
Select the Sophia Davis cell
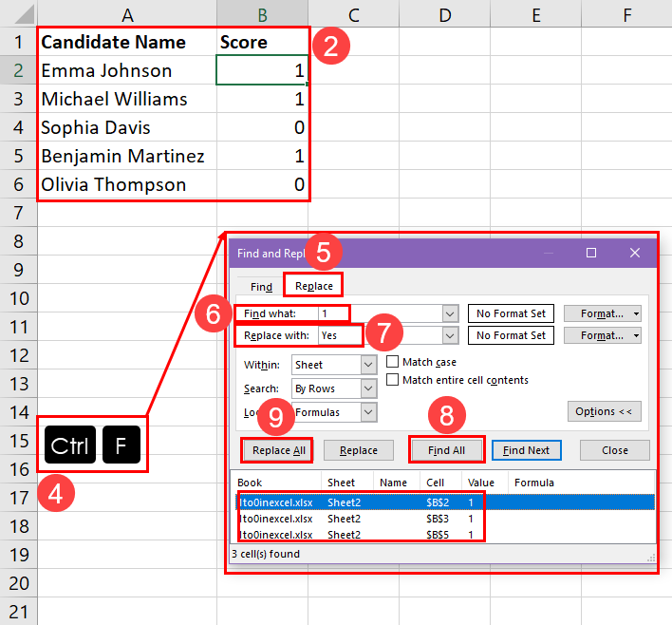127,127
